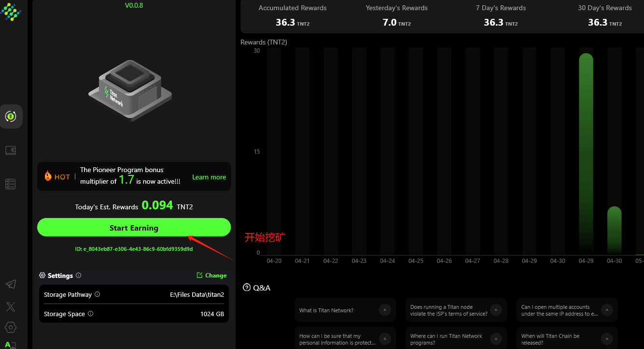Click Yesterday's Rewards value 7.0
This screenshot has width=644, height=349.
coord(390,22)
